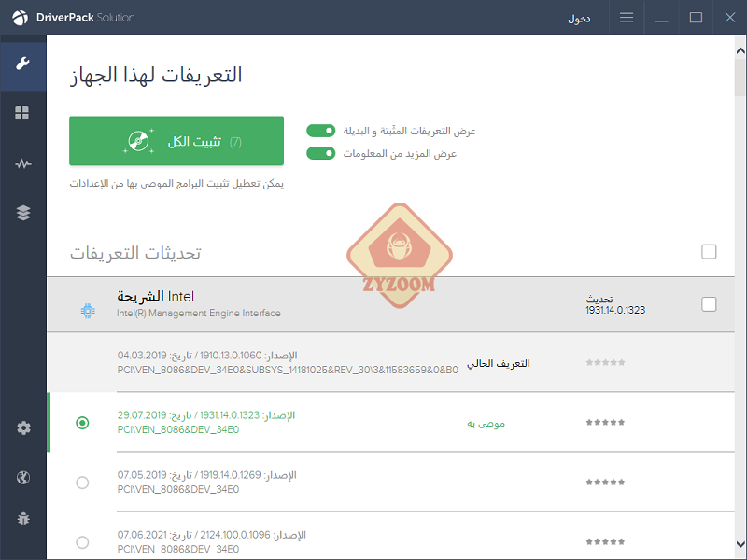Close the DriverPack window
This screenshot has width=747, height=560.
click(730, 18)
